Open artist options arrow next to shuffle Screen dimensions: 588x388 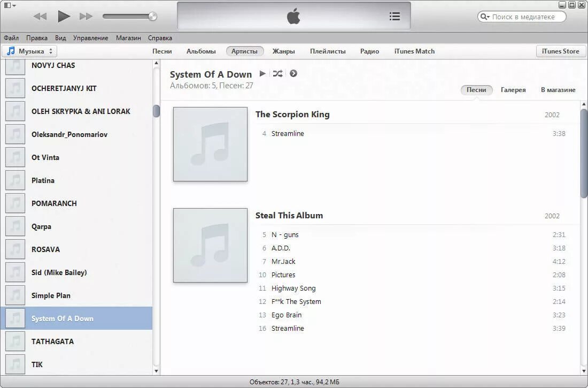coord(293,74)
